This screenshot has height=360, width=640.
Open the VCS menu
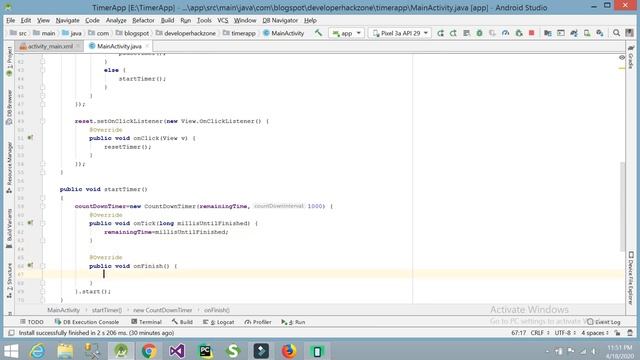click(x=222, y=20)
